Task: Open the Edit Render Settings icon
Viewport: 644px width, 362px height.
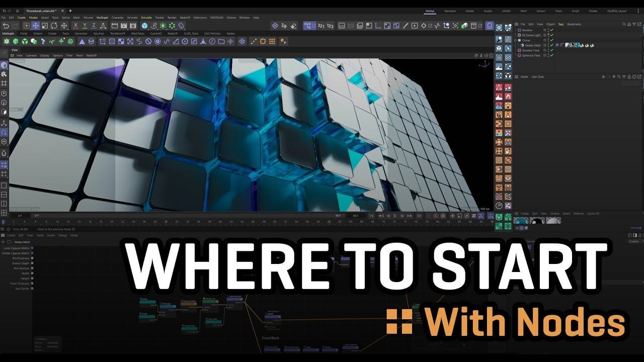Action: pyautogui.click(x=134, y=26)
